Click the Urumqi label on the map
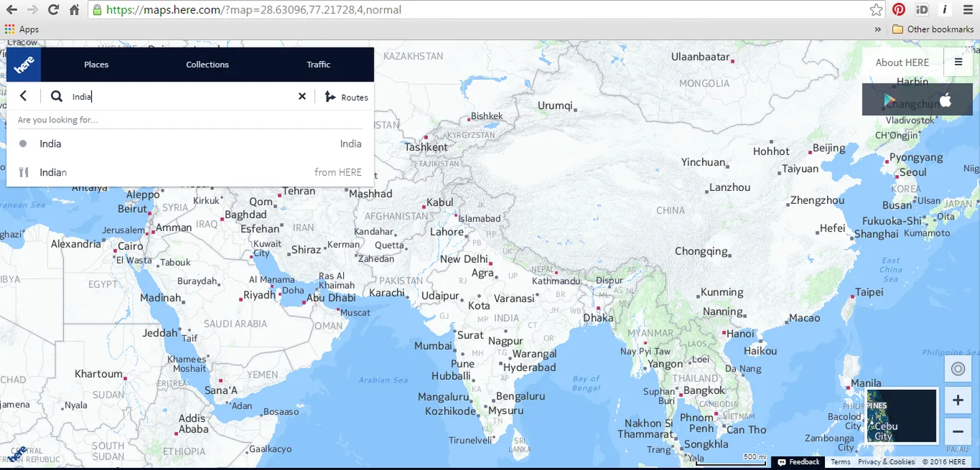980x470 pixels. click(555, 106)
